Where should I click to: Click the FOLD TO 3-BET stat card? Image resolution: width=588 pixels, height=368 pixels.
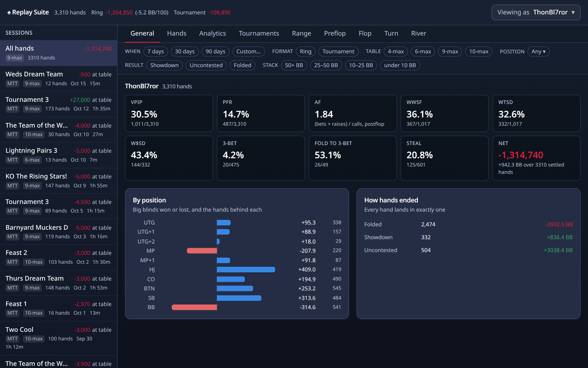click(x=352, y=158)
